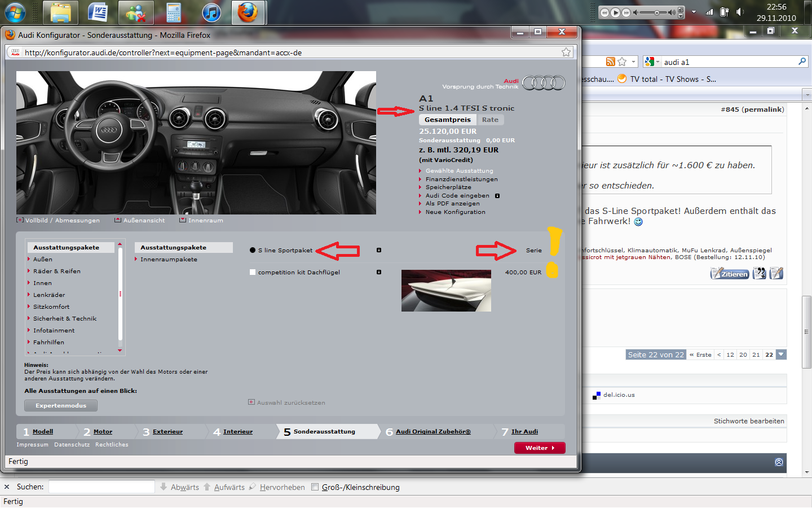Click bookmark star in background Firefox address bar
Screen dimensions: 812x508
pos(622,62)
